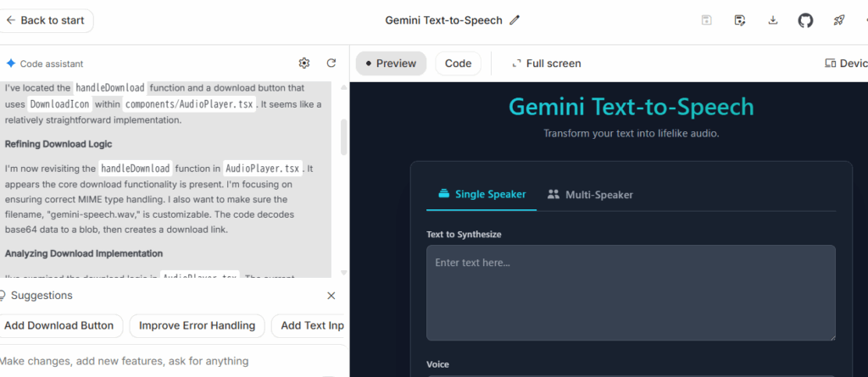
Task: Enter Full screen preview mode
Action: 546,64
